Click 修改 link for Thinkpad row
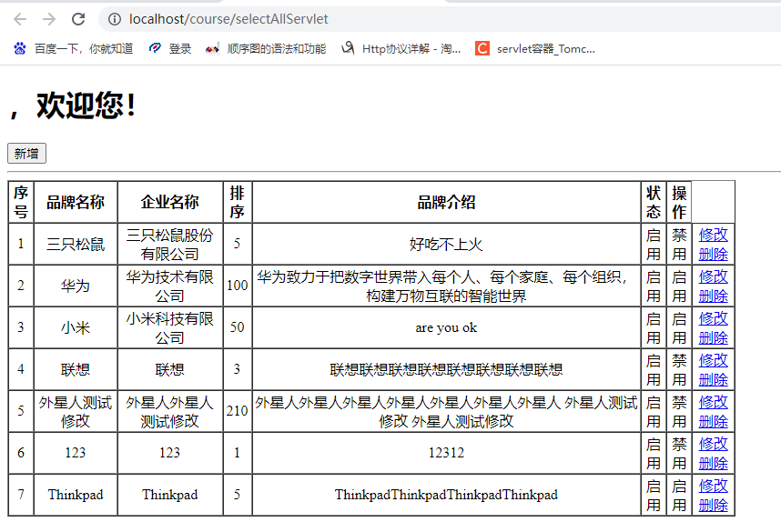Image resolution: width=781 pixels, height=532 pixels. pos(713,486)
